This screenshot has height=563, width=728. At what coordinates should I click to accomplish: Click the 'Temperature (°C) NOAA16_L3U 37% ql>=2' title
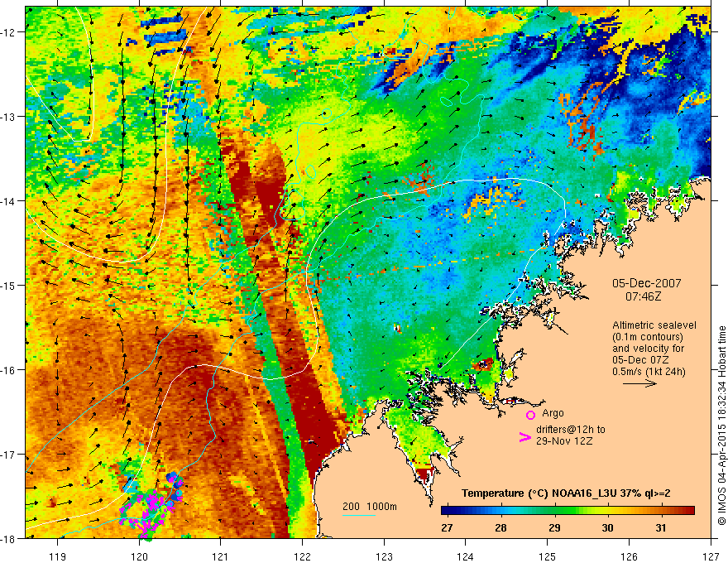point(566,493)
